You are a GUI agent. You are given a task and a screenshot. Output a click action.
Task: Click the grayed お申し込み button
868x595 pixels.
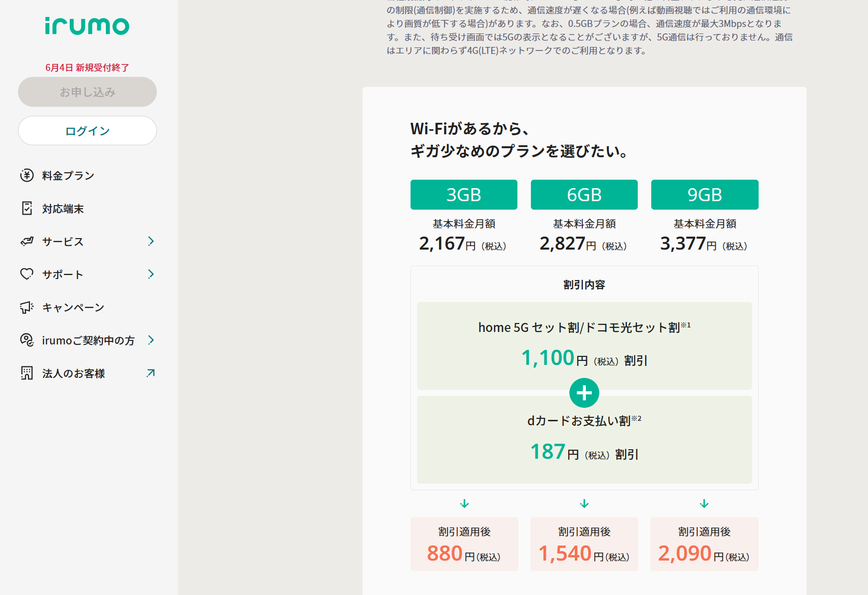(87, 92)
